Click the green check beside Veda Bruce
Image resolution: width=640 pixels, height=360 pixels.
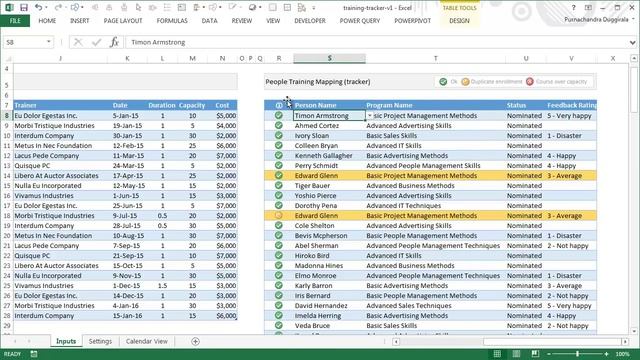(279, 325)
